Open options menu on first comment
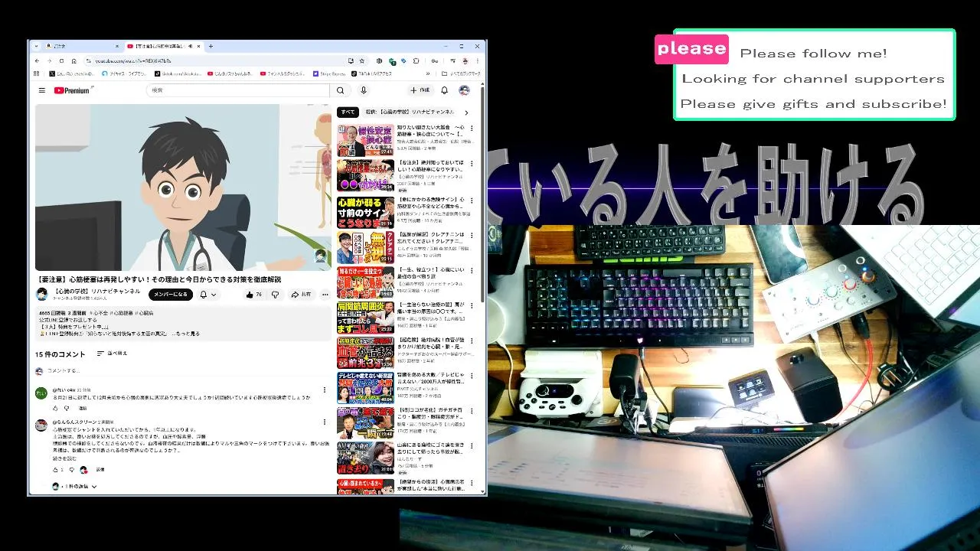 click(324, 390)
